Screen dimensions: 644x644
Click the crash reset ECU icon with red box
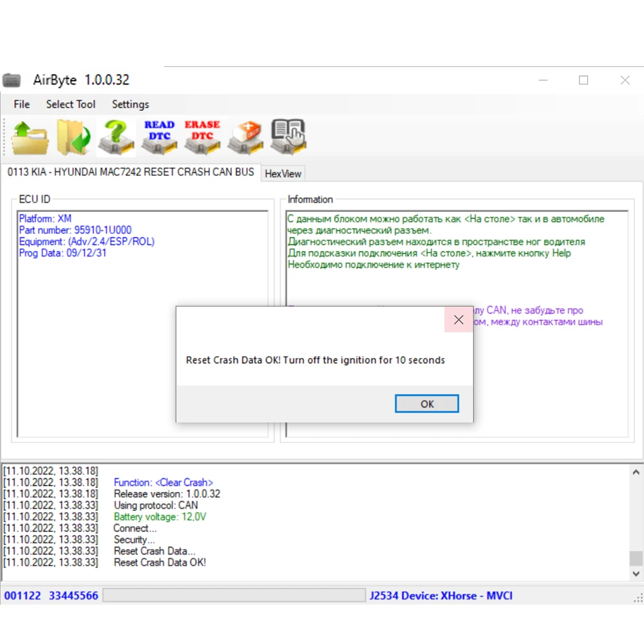(x=245, y=138)
